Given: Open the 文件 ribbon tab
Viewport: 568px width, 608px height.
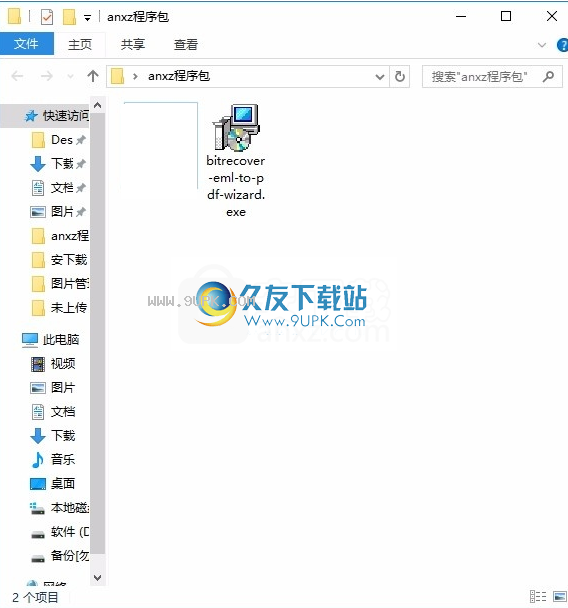Looking at the screenshot, I should tap(26, 44).
